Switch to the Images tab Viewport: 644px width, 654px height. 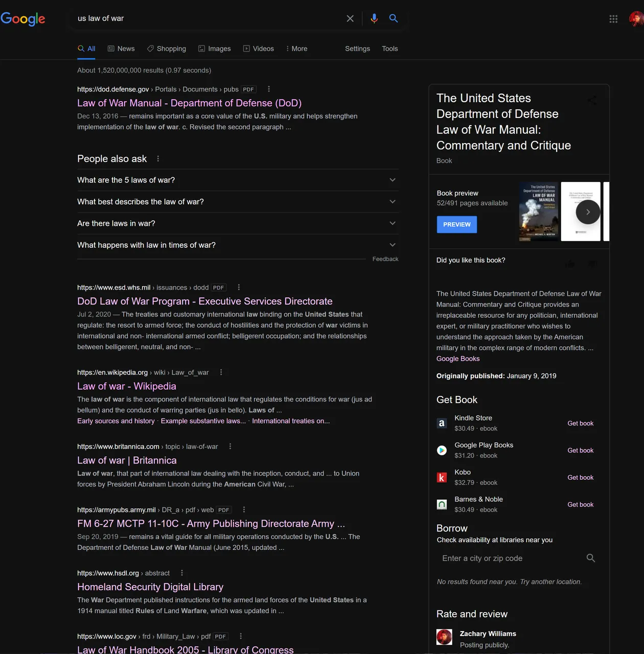coord(215,49)
